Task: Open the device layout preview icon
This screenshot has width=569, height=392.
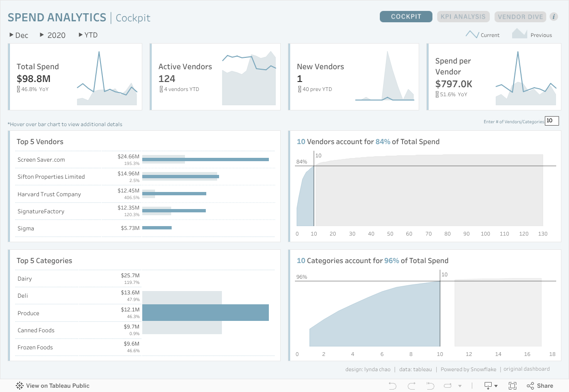Action: pyautogui.click(x=487, y=385)
